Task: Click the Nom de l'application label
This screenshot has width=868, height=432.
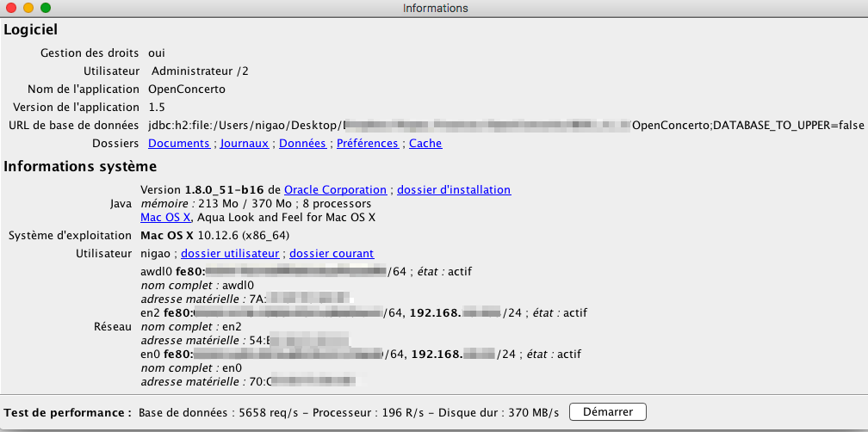Action: click(84, 89)
